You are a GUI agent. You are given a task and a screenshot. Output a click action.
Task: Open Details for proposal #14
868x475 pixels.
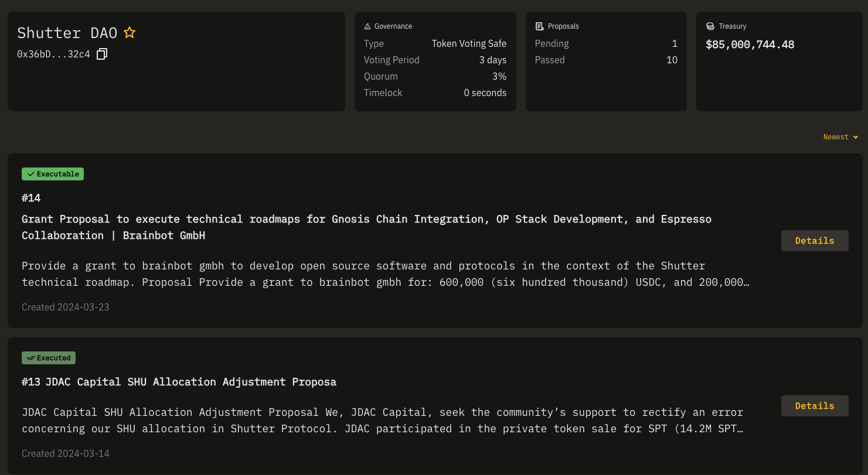[815, 241]
